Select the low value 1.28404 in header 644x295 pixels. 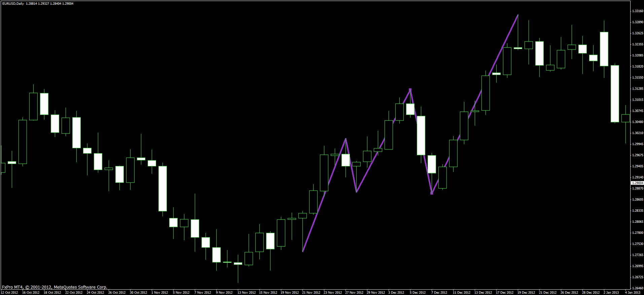click(56, 4)
